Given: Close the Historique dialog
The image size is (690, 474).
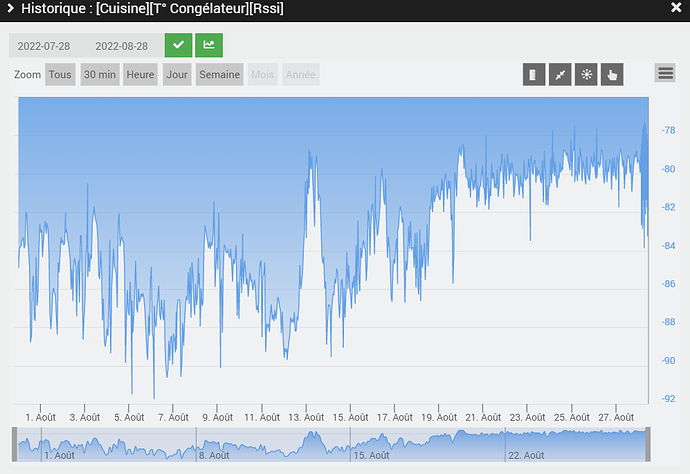Looking at the screenshot, I should coord(676,7).
